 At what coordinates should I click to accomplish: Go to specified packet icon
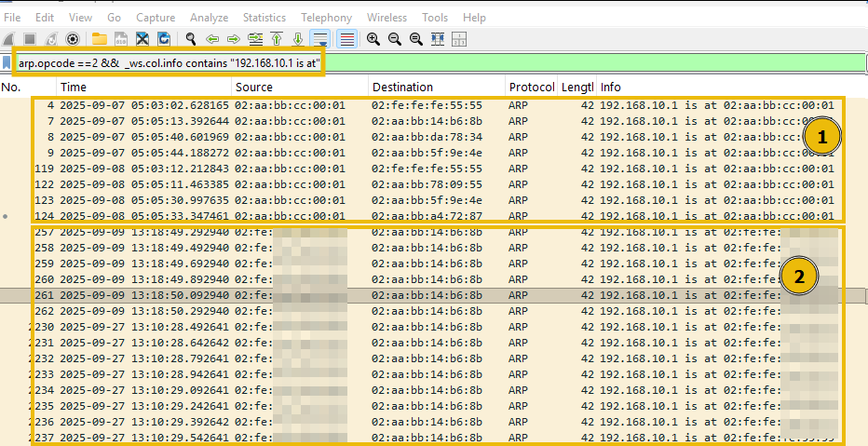click(x=255, y=39)
